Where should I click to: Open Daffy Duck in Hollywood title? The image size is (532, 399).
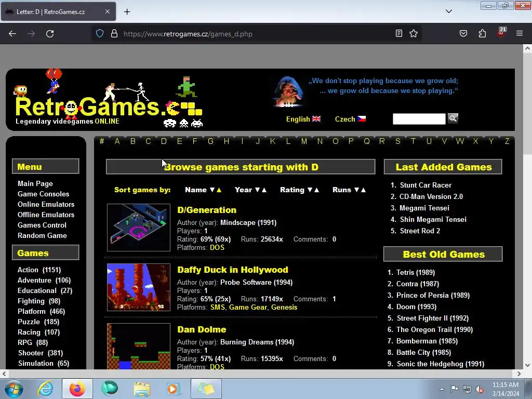[x=233, y=270]
